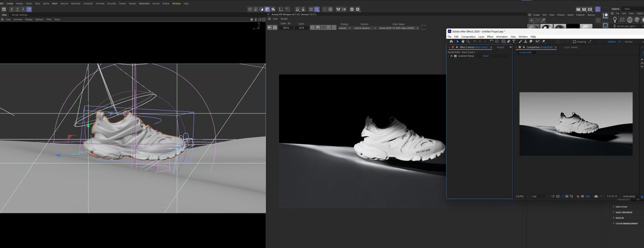The image size is (644, 248).
Task: Toggle Z axis lock in Cinema 4D
Action: (x=23, y=9)
